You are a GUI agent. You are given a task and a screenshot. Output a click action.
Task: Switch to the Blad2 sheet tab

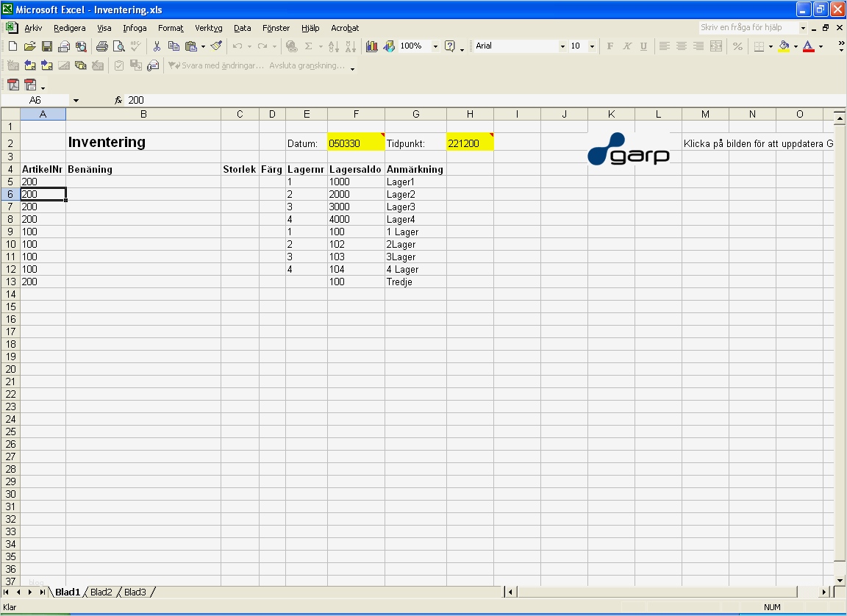(101, 592)
